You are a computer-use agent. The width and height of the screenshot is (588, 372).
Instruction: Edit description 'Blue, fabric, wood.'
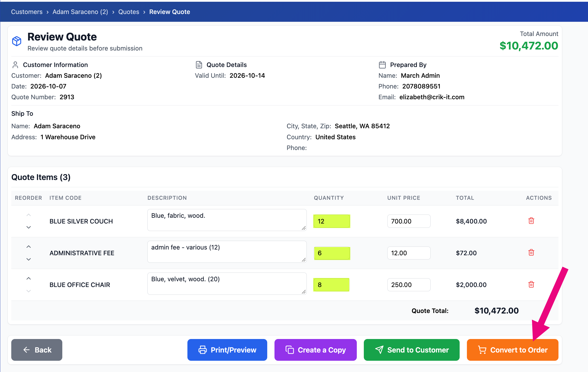click(x=227, y=220)
